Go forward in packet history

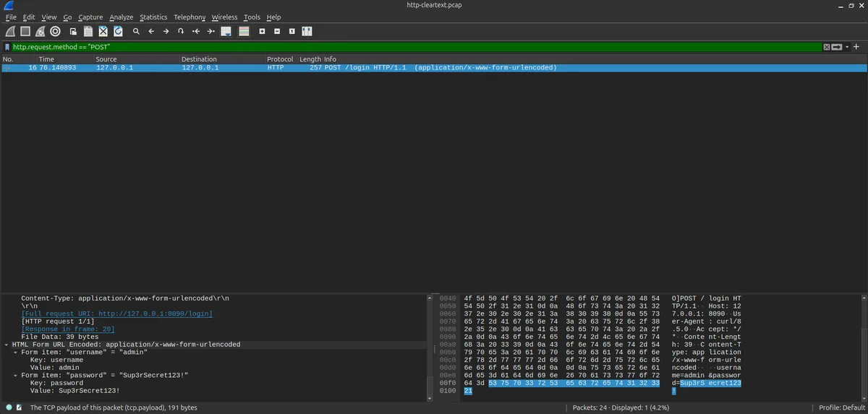[x=166, y=31]
